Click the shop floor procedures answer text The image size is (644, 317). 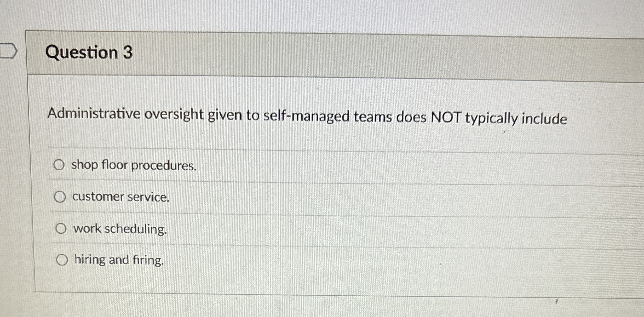tap(134, 165)
